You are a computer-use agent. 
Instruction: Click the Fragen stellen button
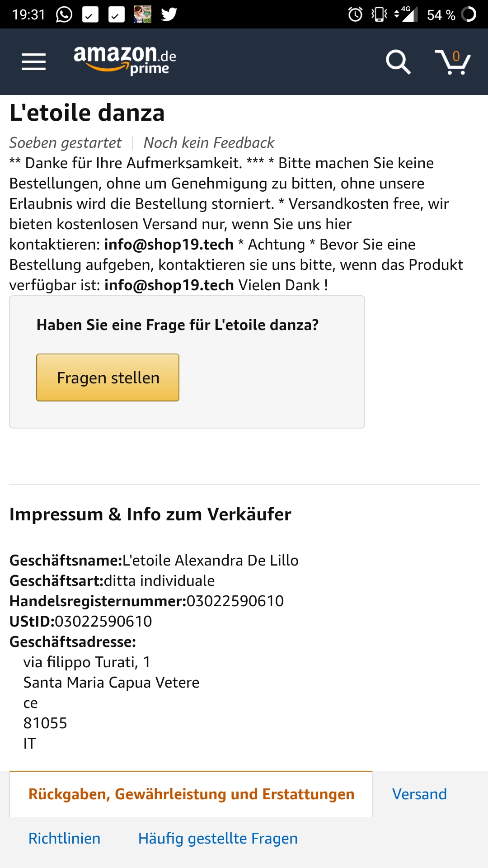[x=108, y=377]
